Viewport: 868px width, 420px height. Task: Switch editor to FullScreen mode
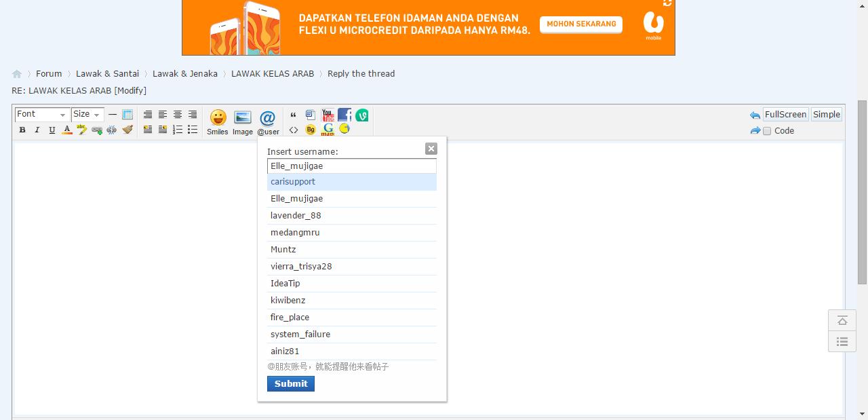[785, 114]
